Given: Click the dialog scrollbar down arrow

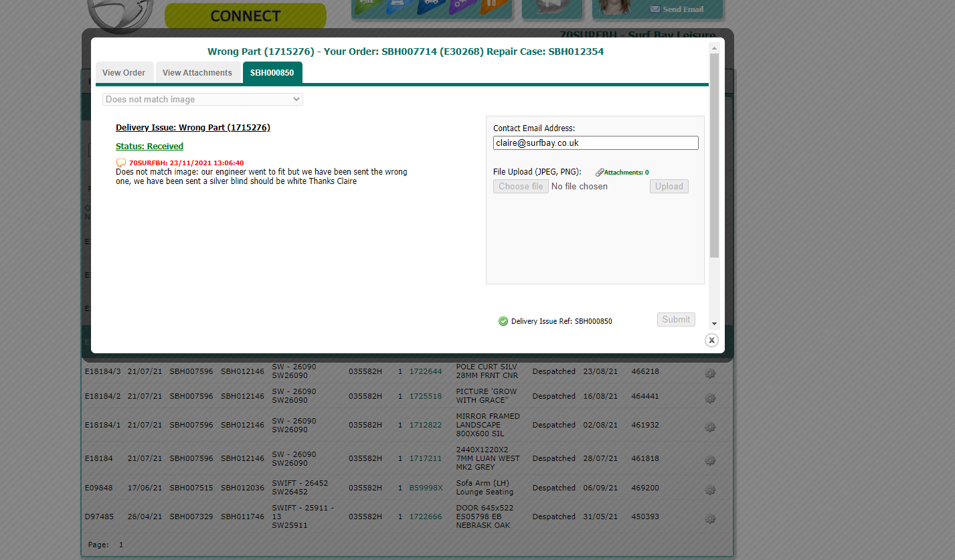Looking at the screenshot, I should pyautogui.click(x=714, y=324).
